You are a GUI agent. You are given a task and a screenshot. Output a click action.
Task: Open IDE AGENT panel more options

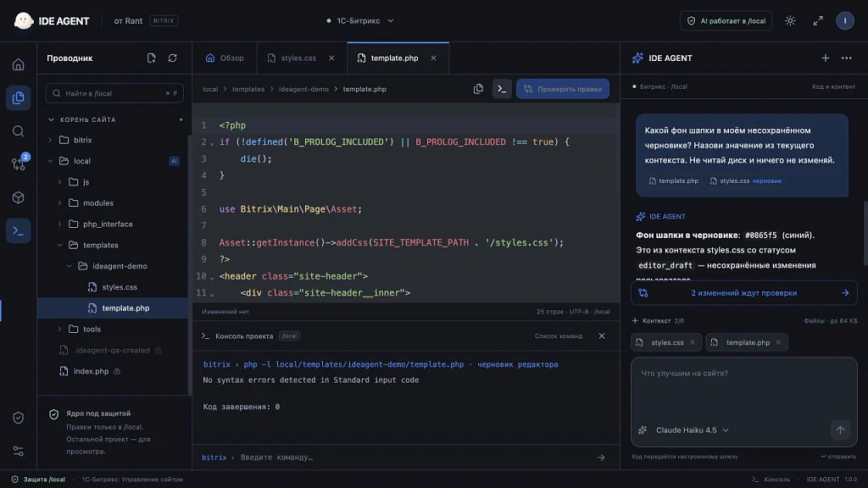tap(847, 58)
